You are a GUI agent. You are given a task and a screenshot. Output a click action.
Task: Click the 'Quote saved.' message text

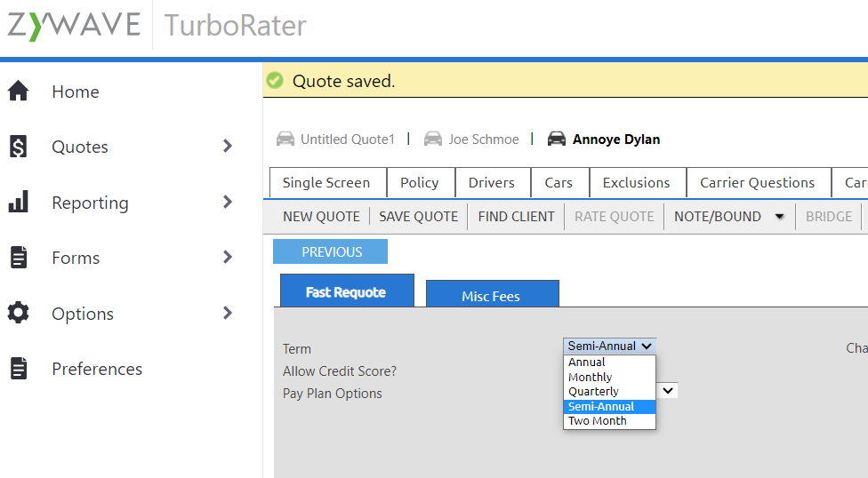click(343, 82)
